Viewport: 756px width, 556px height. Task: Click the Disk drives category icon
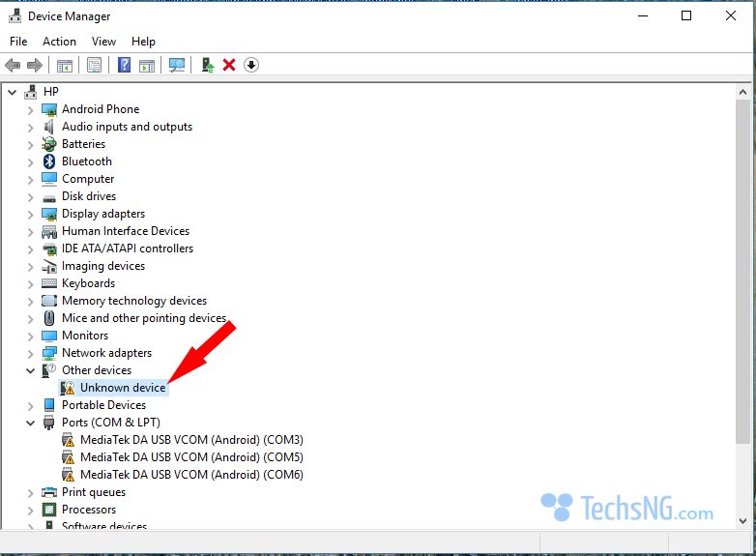[49, 197]
